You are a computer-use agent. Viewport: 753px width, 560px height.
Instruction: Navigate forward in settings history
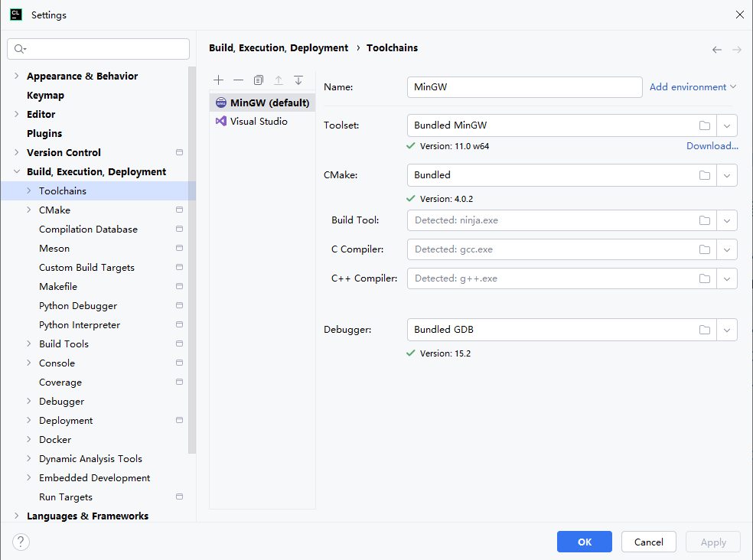[x=737, y=50]
